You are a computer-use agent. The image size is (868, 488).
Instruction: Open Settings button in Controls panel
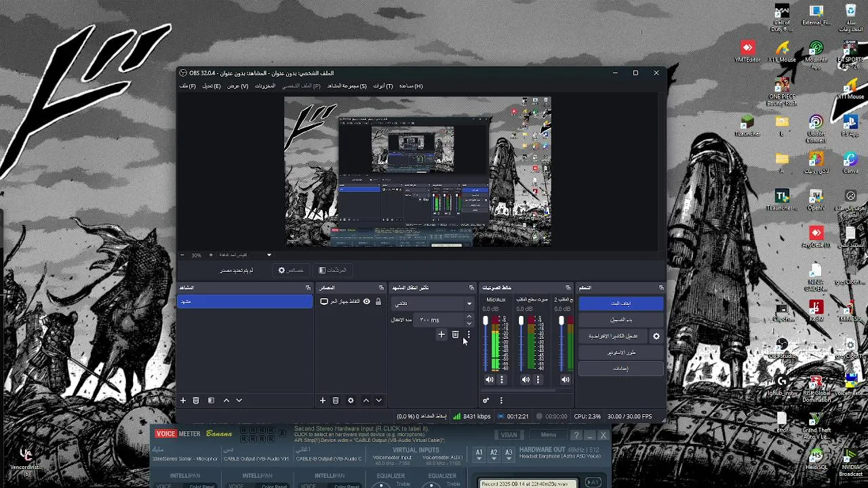click(x=620, y=369)
